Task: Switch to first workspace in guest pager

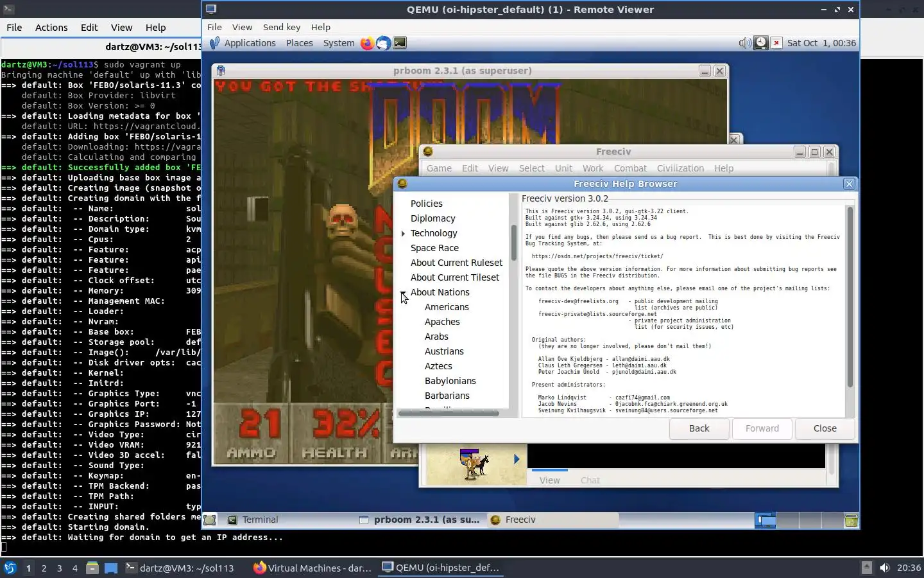Action: (766, 520)
